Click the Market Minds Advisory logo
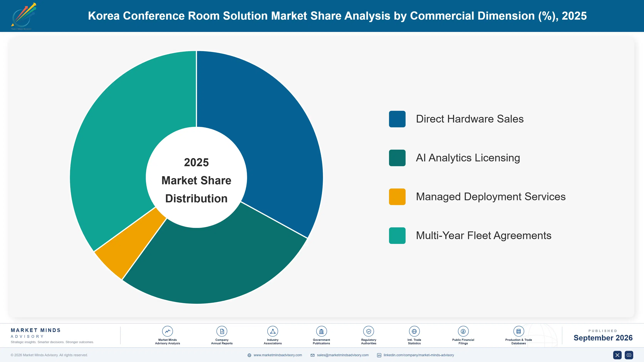 (23, 16)
